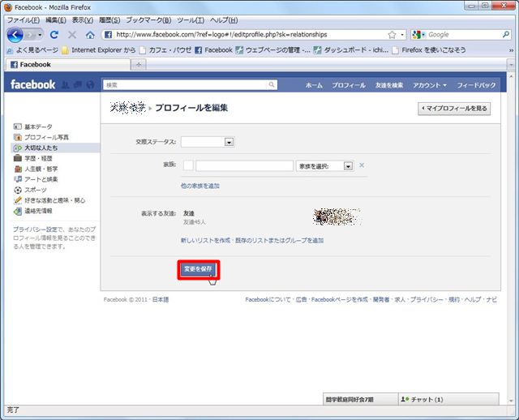Click the family member name input field
The height and width of the screenshot is (420, 519).
244,166
